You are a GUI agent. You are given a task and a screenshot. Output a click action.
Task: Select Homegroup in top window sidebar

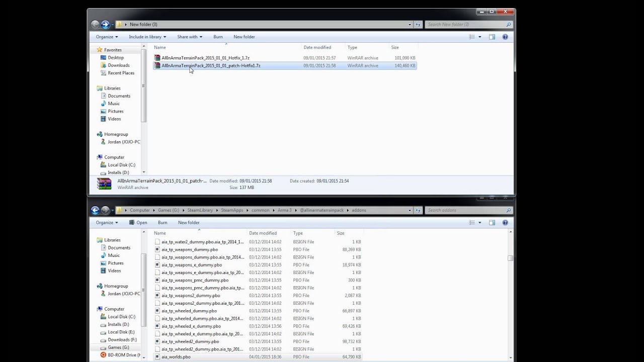(x=116, y=134)
